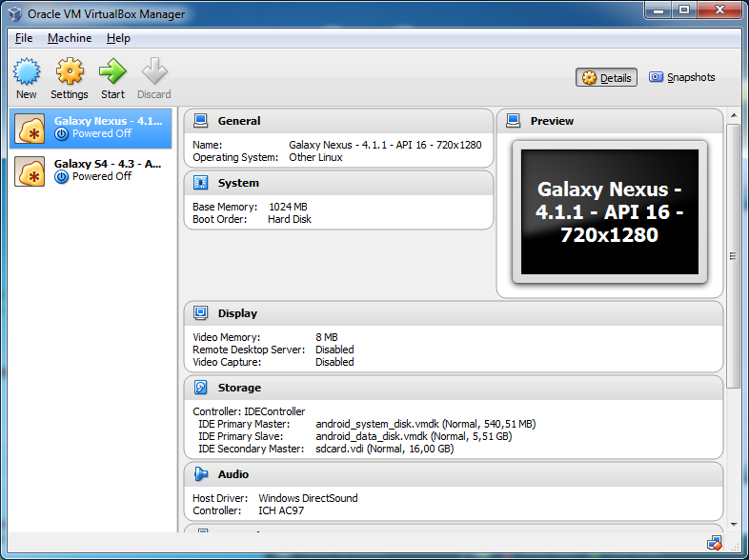
Task: Click the Preview section monitor icon
Action: click(513, 121)
